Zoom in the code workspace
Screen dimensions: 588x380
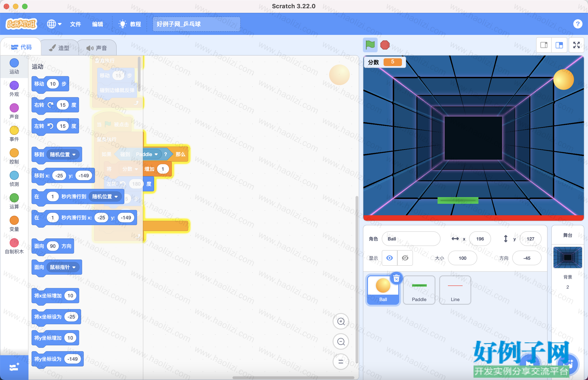click(341, 321)
